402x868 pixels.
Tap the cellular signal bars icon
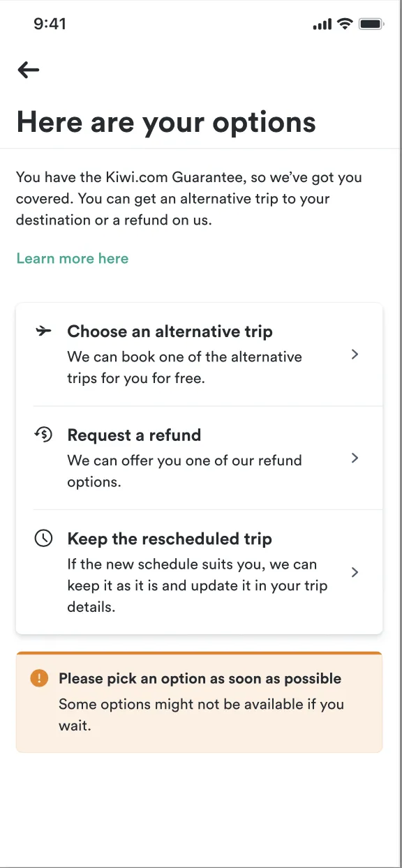click(x=322, y=24)
